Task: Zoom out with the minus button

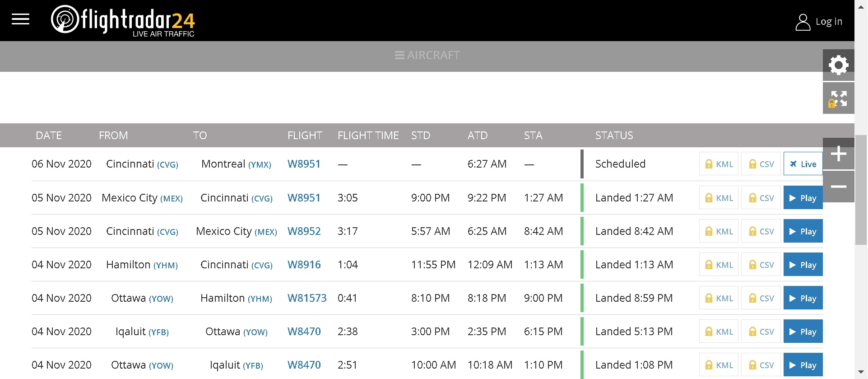Action: click(838, 187)
